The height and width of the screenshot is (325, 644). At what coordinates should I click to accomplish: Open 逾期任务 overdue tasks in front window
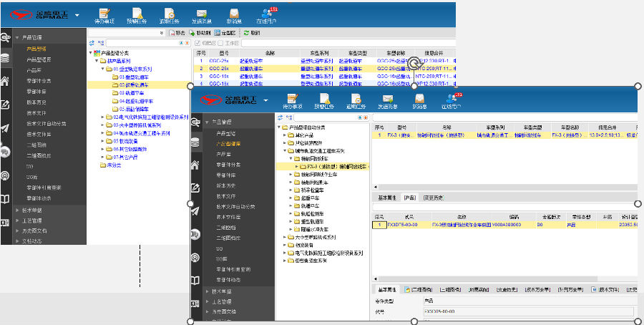point(356,101)
